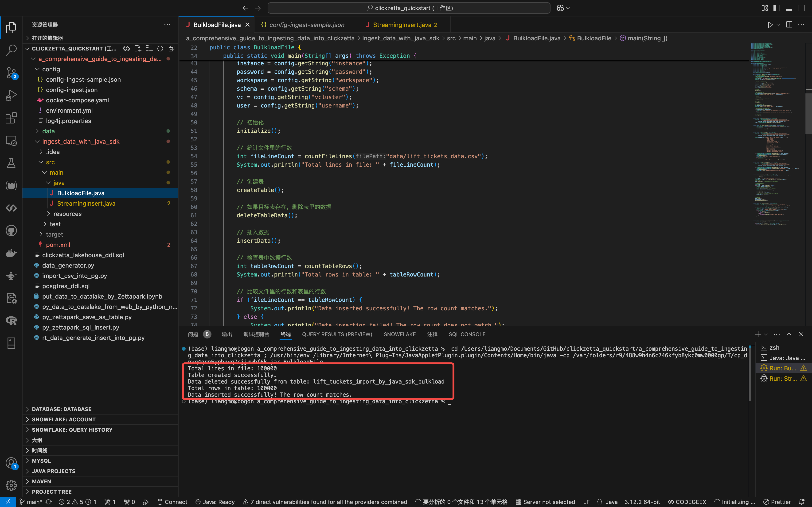
Task: Refresh the explorer file tree
Action: pyautogui.click(x=160, y=49)
